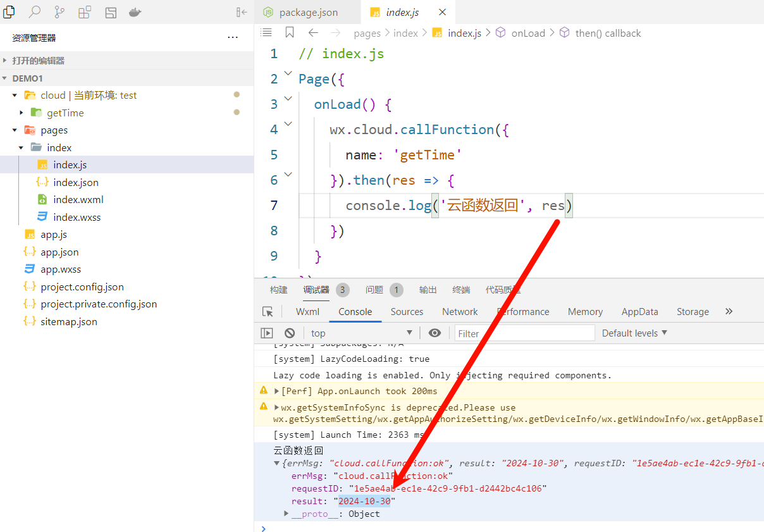Fold the Page code block at line 2
The image size is (764, 532).
288,73
